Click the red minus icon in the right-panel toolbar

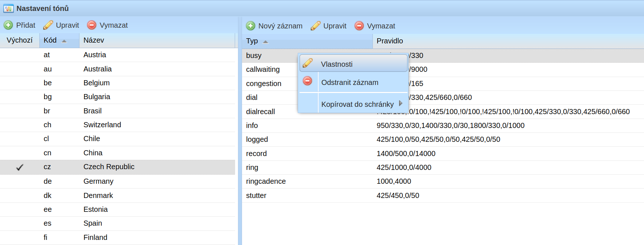tap(359, 26)
